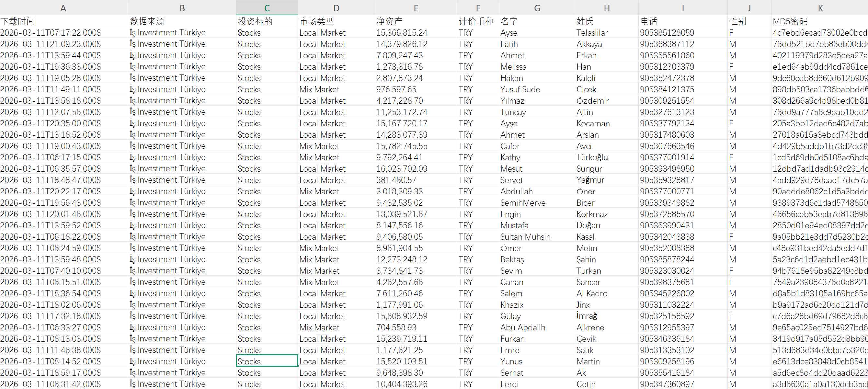The width and height of the screenshot is (868, 389).
Task: Select surname cell Türkoğlu
Action: (x=607, y=157)
